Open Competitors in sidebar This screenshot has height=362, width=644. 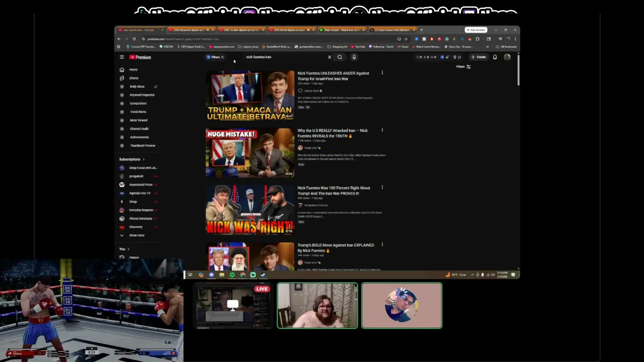click(139, 103)
